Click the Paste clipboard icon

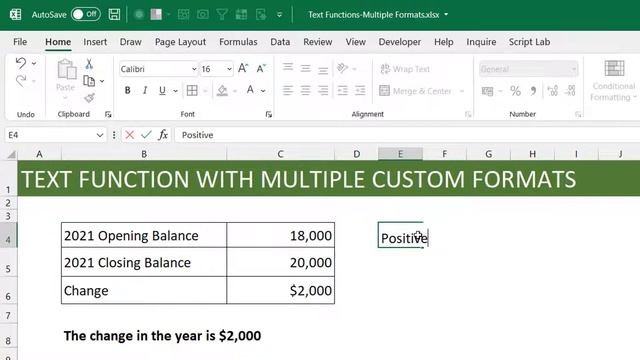point(66,69)
